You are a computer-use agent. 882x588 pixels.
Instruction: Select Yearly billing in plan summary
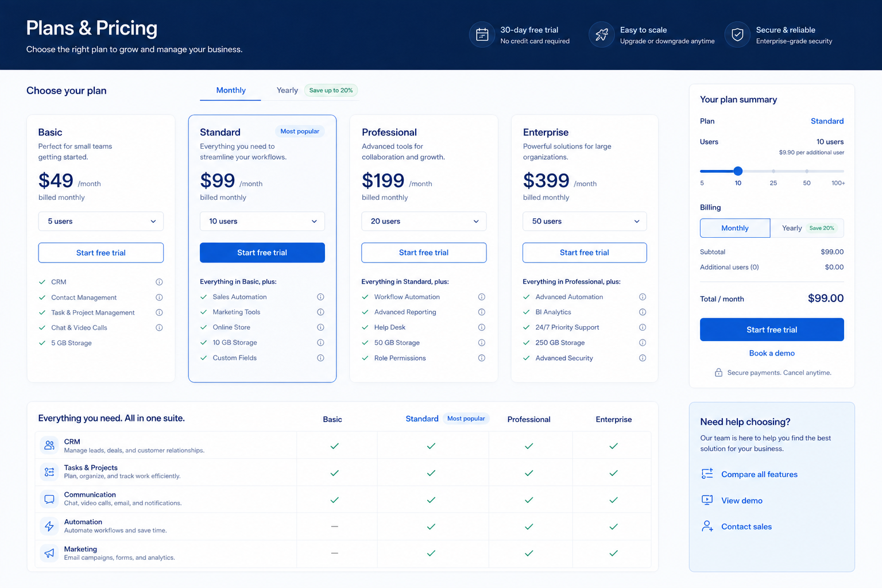click(807, 228)
